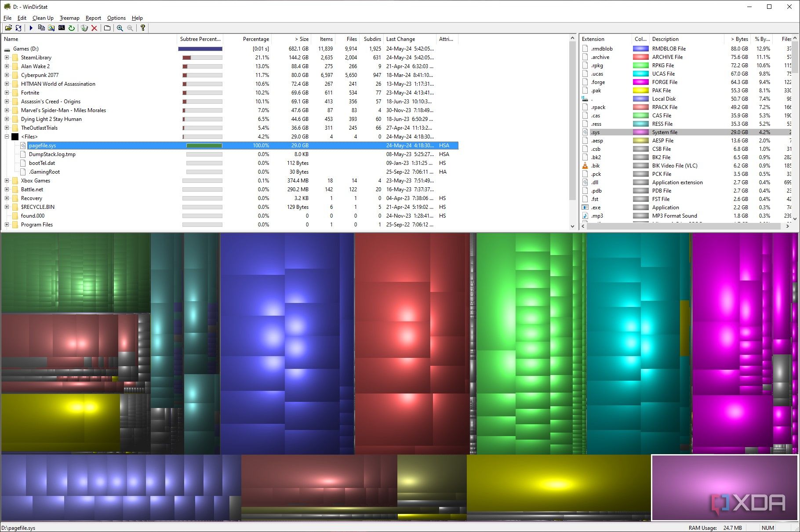
Task: Click the yellow question mark Help icon
Action: [x=143, y=28]
